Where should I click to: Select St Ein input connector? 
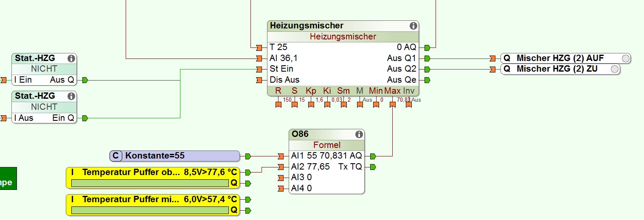259,69
